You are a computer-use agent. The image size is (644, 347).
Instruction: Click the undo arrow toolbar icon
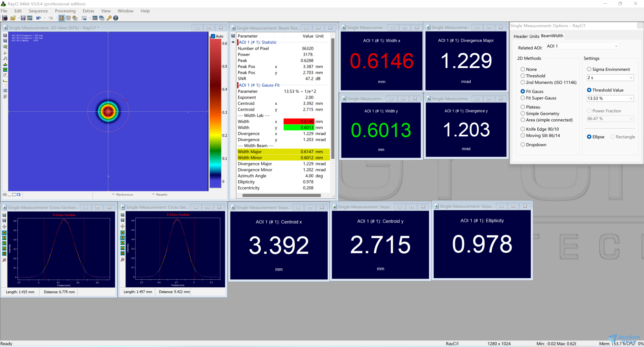(39, 18)
